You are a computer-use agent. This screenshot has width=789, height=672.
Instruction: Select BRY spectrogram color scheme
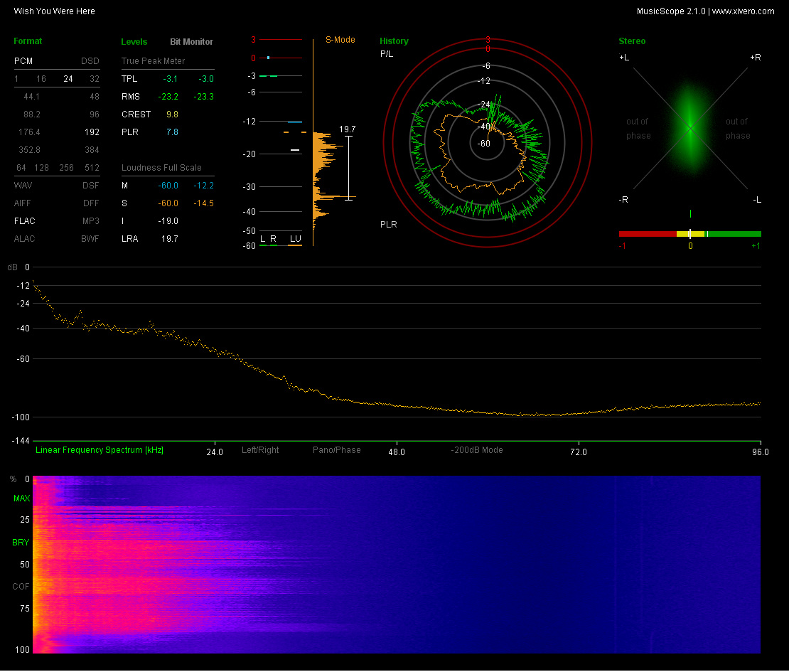click(21, 543)
